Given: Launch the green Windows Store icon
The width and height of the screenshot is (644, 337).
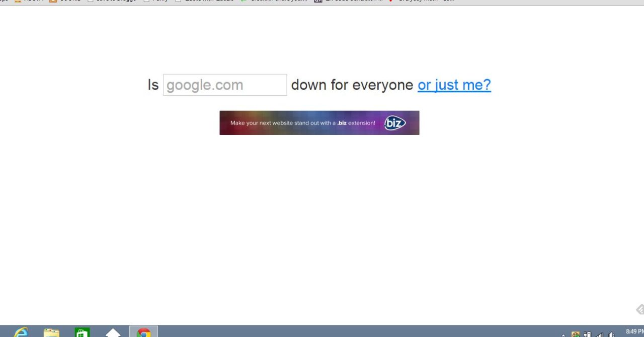Looking at the screenshot, I should [x=82, y=333].
